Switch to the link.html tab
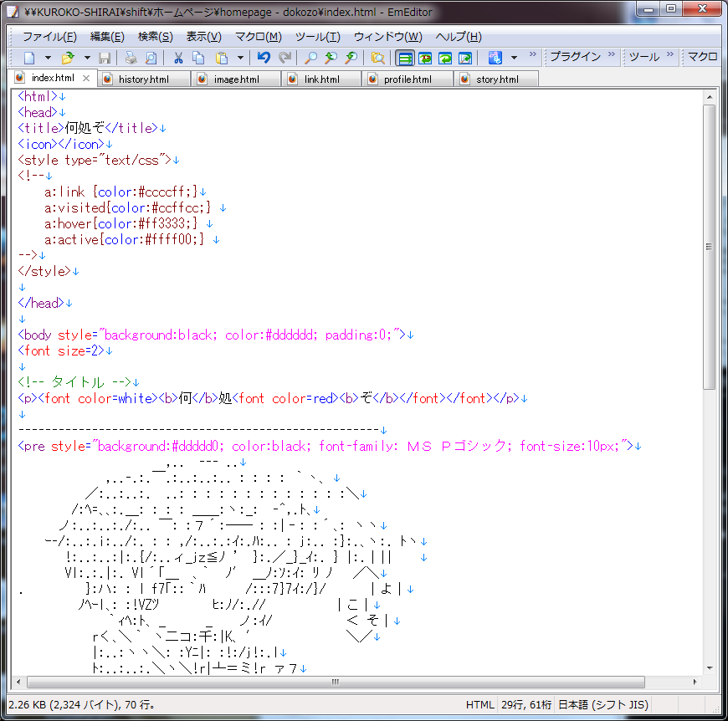The width and height of the screenshot is (728, 721). pos(322,79)
